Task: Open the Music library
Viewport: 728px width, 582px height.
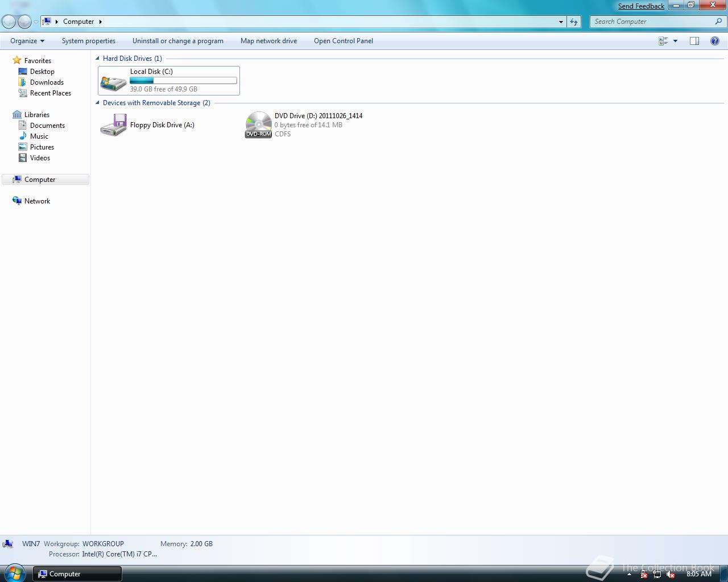Action: click(39, 136)
